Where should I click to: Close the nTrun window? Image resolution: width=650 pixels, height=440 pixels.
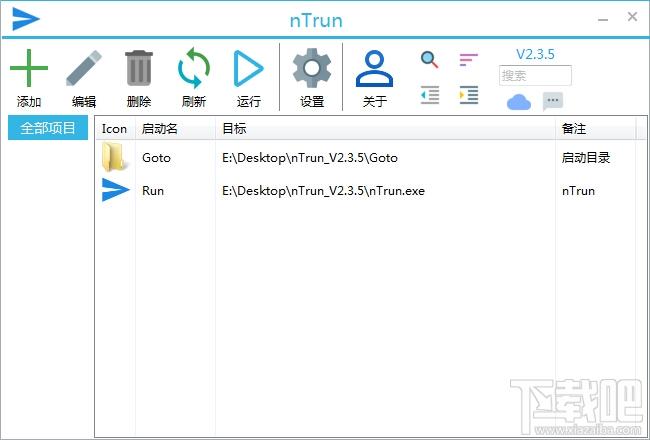pyautogui.click(x=632, y=17)
